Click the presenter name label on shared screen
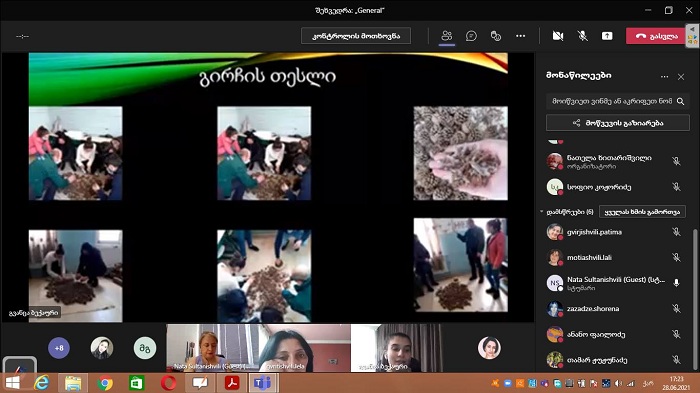700x393 pixels. [33, 313]
